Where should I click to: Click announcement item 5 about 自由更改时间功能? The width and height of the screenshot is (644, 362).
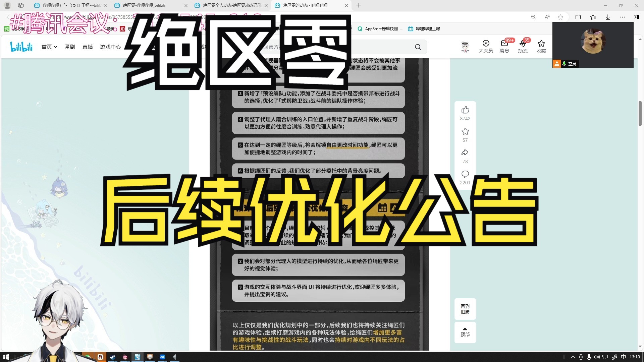318,148
